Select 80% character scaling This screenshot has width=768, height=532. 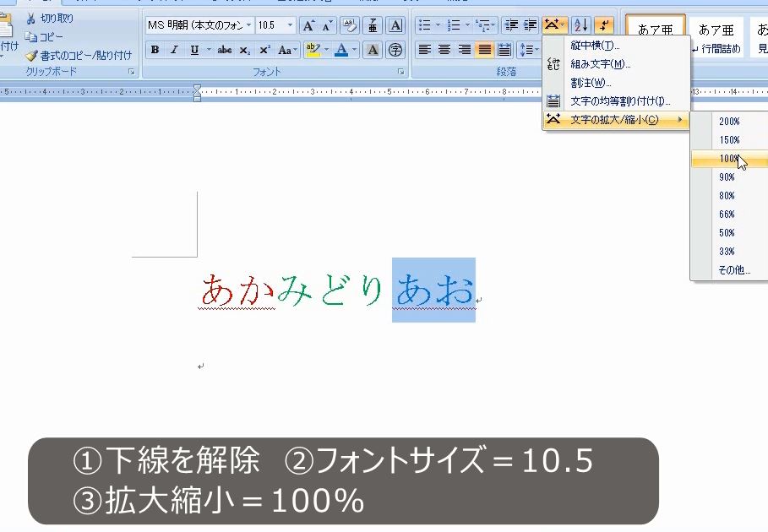(x=729, y=196)
